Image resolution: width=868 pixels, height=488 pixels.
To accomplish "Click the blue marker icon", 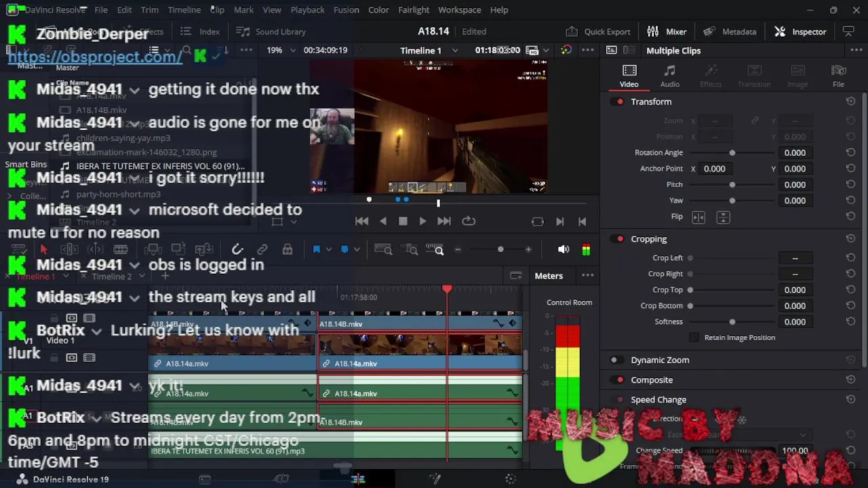I will [x=344, y=249].
